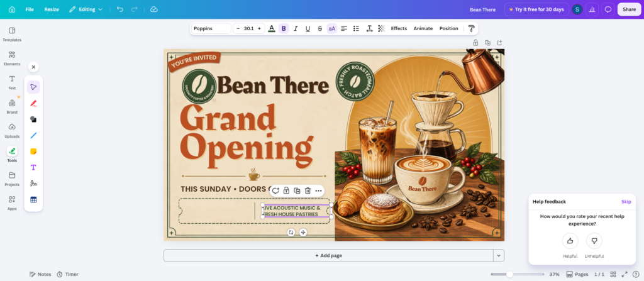Open text spacing options
This screenshot has height=281, width=644.
coord(369,28)
